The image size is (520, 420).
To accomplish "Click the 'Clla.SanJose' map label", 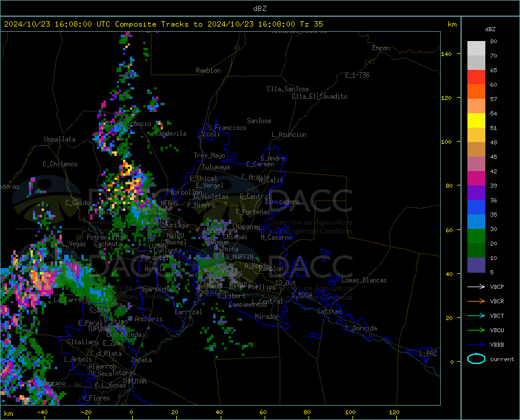I will click(x=288, y=89).
